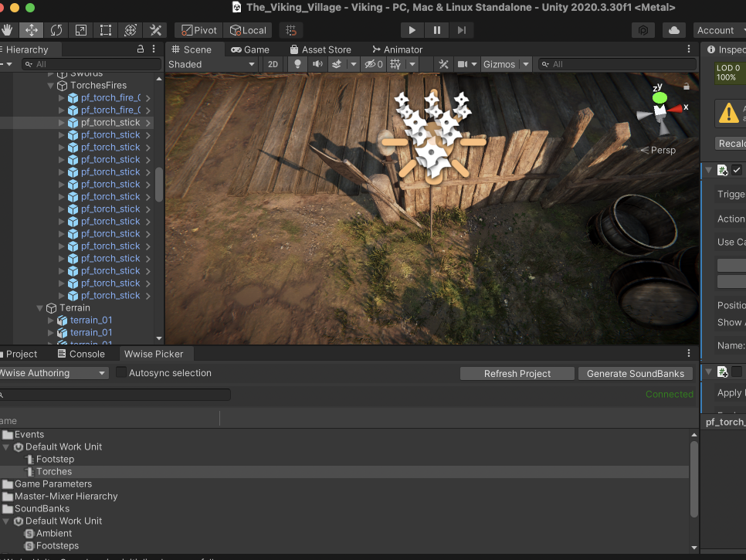Open the Animator tab
The height and width of the screenshot is (560, 746).
click(397, 49)
